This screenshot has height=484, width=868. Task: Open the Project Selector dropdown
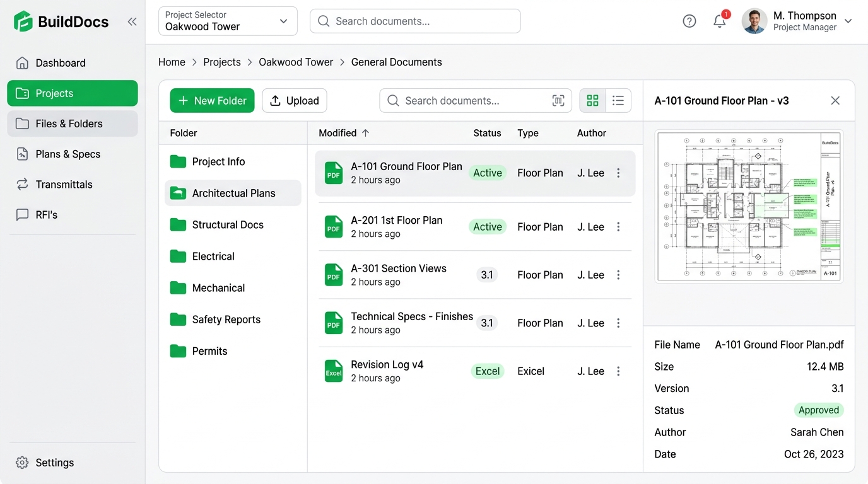pos(228,21)
